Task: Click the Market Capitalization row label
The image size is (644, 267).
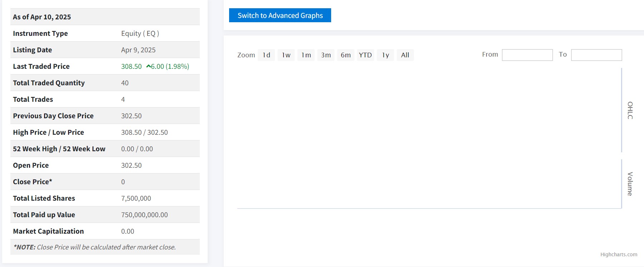Action: [48, 231]
